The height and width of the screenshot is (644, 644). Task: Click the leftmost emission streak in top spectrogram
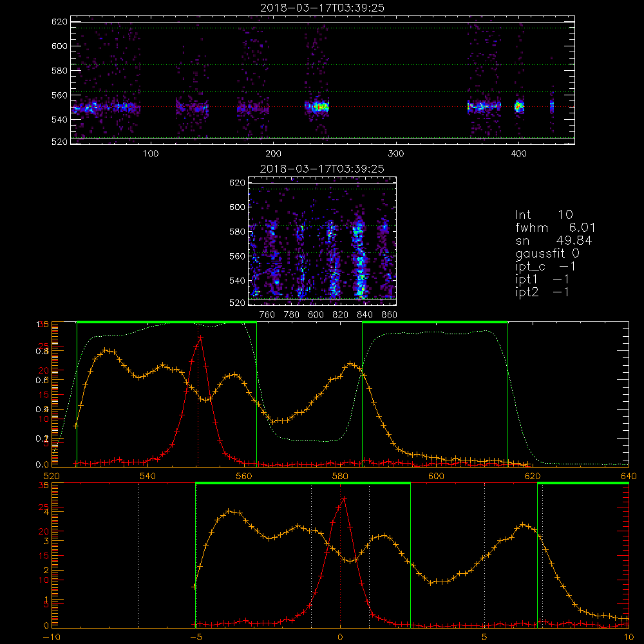click(106, 108)
